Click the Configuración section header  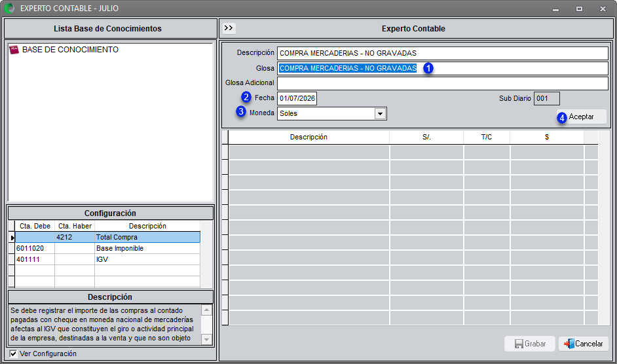click(x=111, y=213)
